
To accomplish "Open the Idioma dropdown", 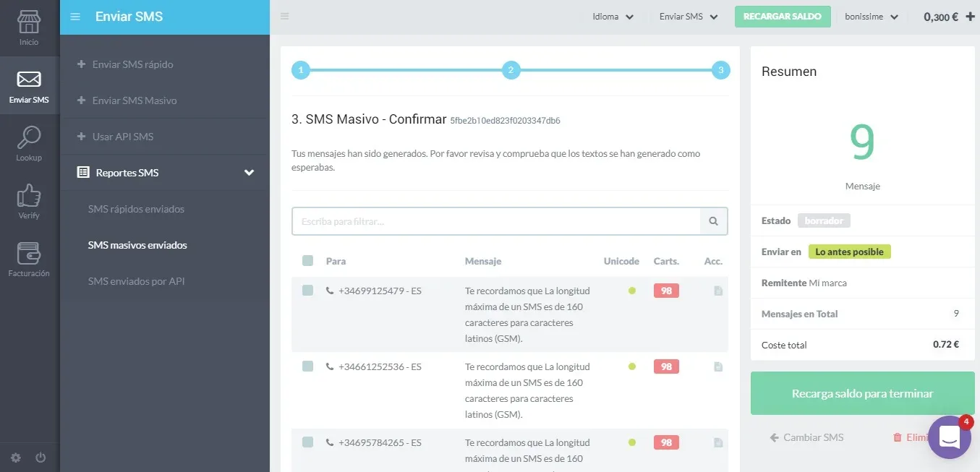I will pyautogui.click(x=613, y=17).
